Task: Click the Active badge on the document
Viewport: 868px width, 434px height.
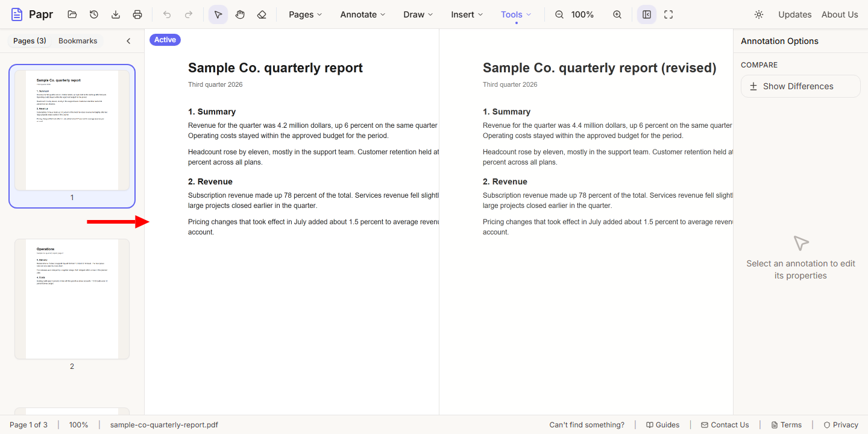Action: [165, 40]
